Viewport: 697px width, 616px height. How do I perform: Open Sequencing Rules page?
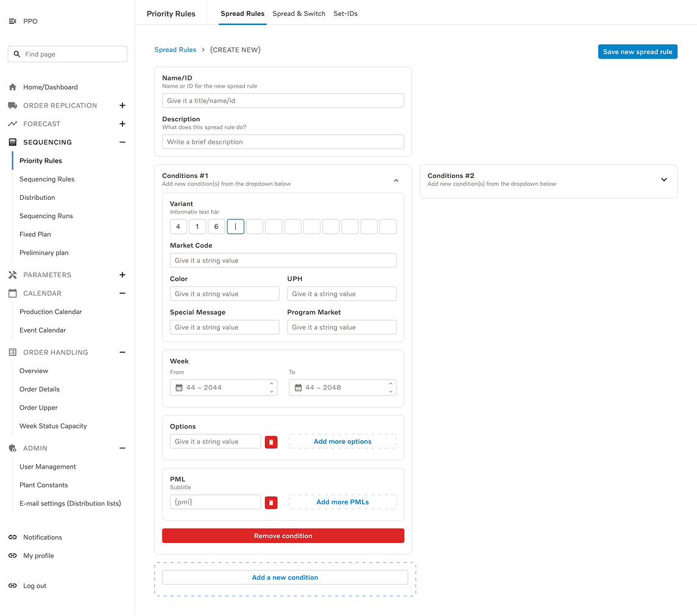pyautogui.click(x=47, y=179)
